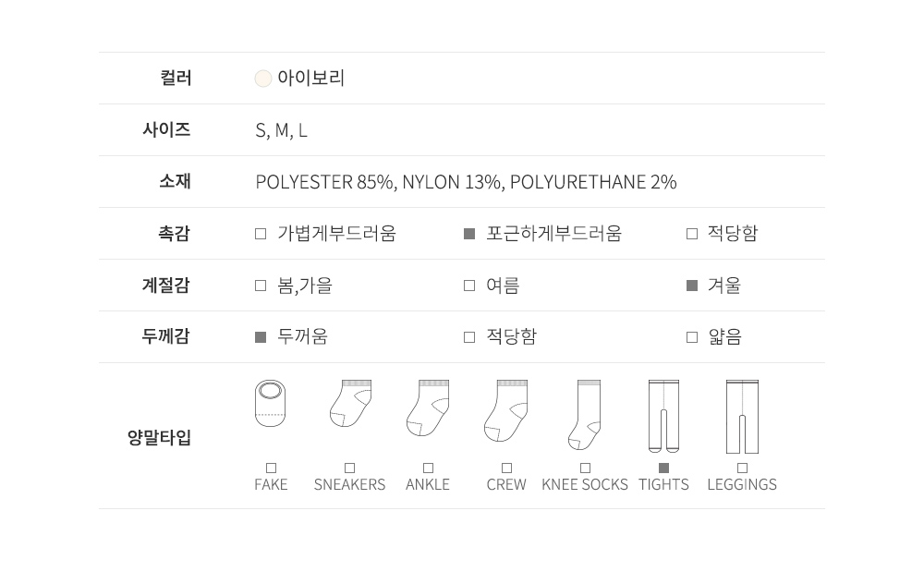Check the FAKE sock type checkbox

tap(271, 468)
